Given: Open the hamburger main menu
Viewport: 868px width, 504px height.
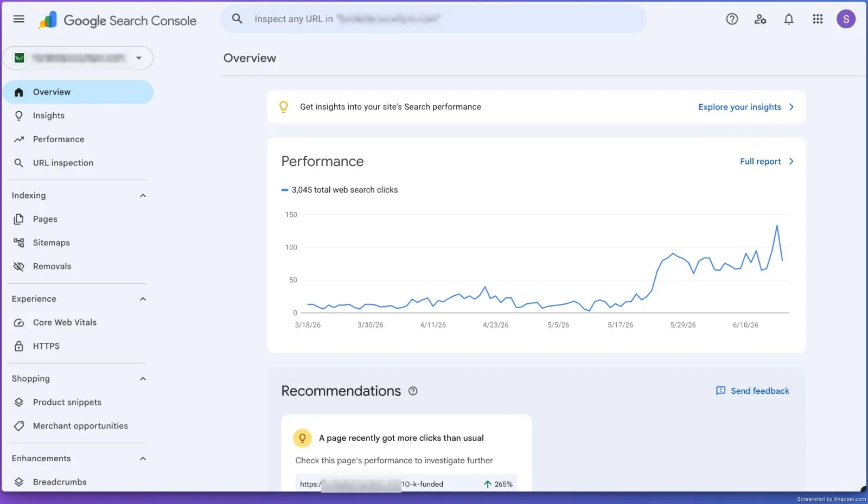Looking at the screenshot, I should click(19, 19).
